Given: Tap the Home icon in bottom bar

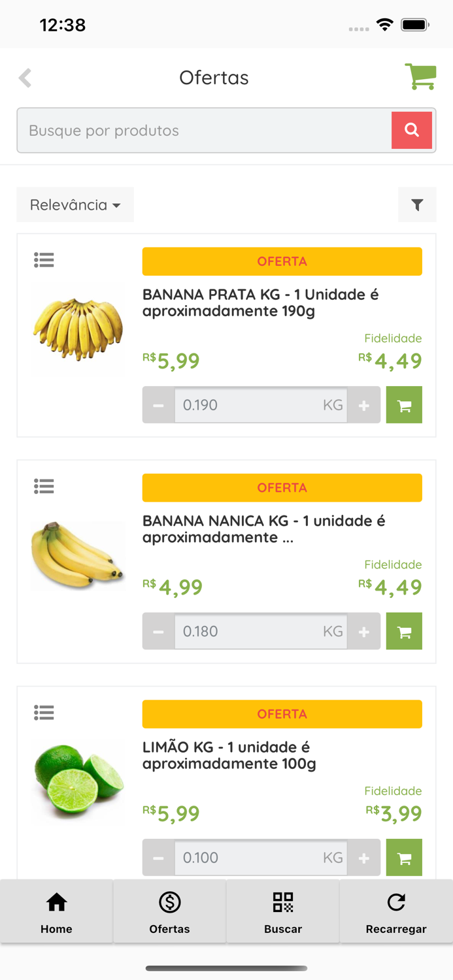Looking at the screenshot, I should click(56, 903).
